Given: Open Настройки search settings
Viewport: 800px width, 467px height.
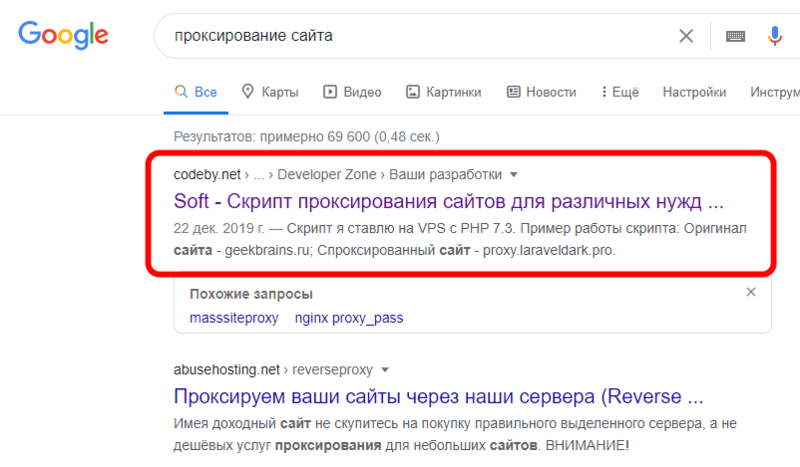Looking at the screenshot, I should click(694, 92).
